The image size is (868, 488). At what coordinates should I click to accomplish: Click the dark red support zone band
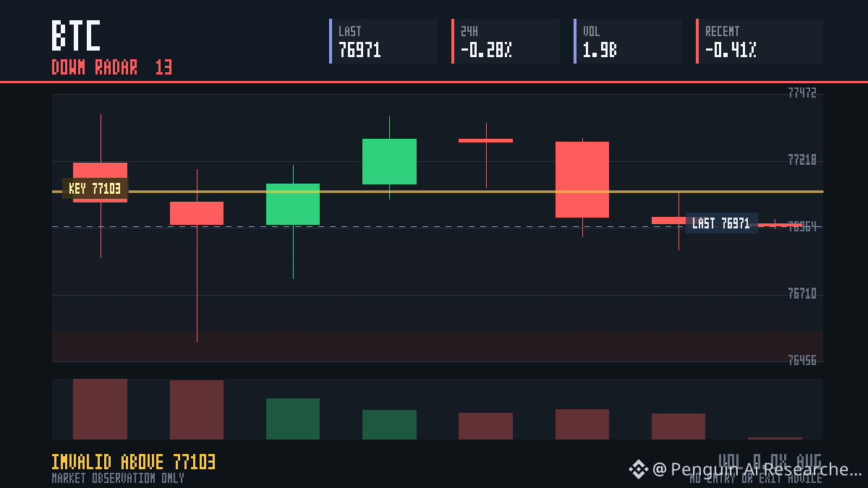click(x=438, y=346)
